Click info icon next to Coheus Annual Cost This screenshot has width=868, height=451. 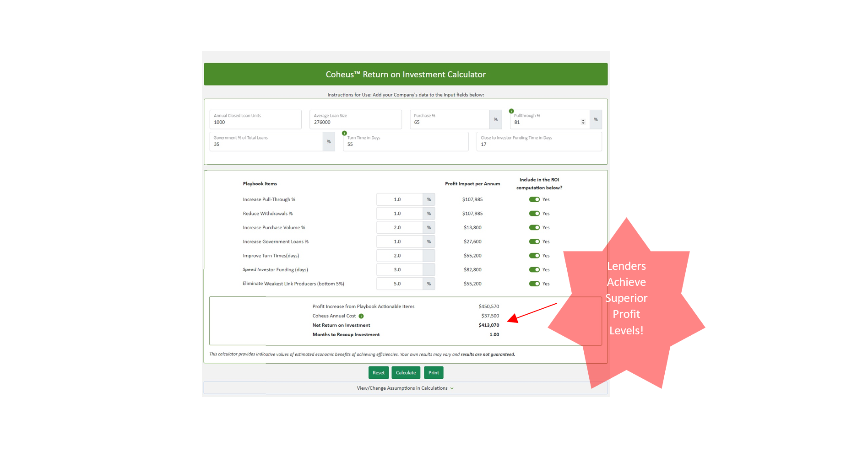tap(361, 316)
